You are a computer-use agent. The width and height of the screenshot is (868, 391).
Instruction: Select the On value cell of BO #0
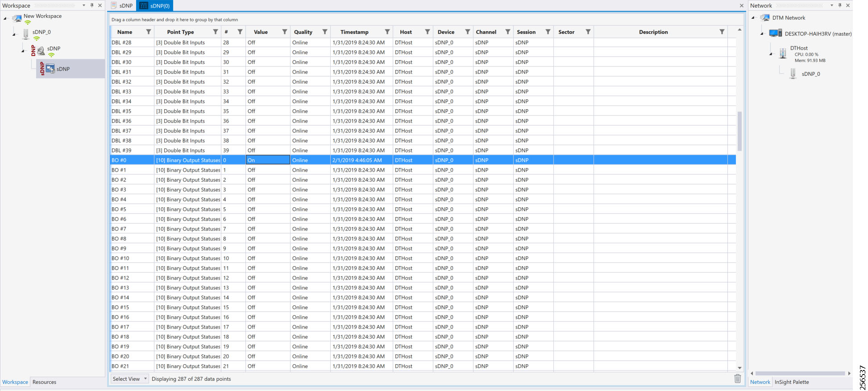[268, 160]
